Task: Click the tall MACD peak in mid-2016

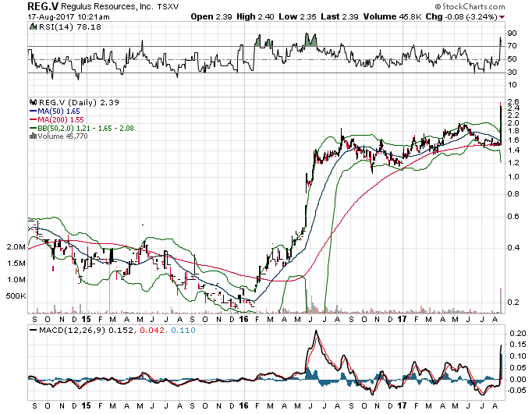Action: pyautogui.click(x=314, y=334)
